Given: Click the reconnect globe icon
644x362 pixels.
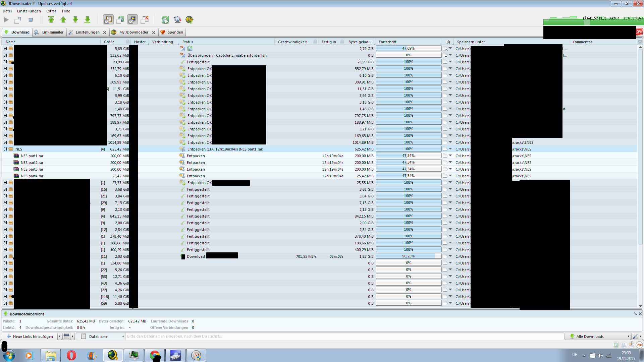Looking at the screenshot, I should point(177,20).
